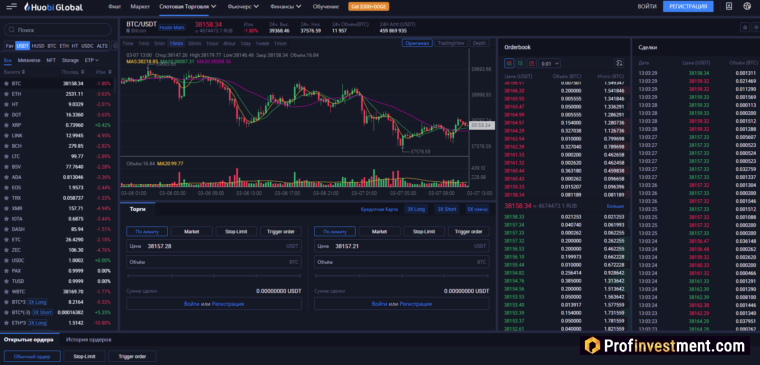Viewport: 760px width, 365px height.
Task: Favorite HT with its star icon
Action: pos(6,104)
